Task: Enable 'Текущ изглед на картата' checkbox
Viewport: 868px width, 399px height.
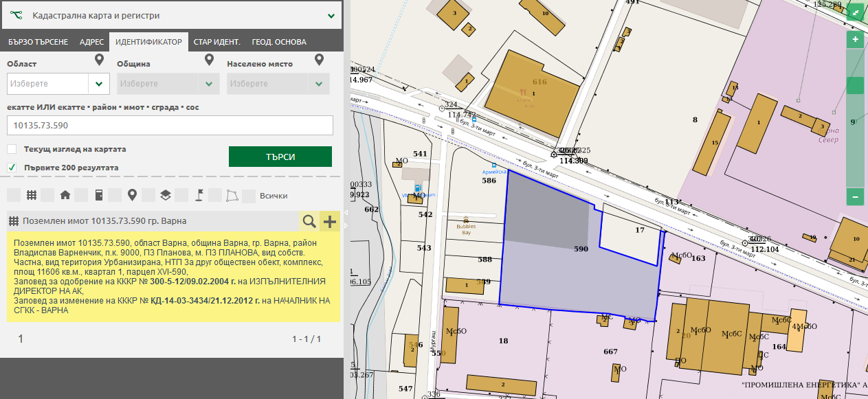Action: coord(12,149)
